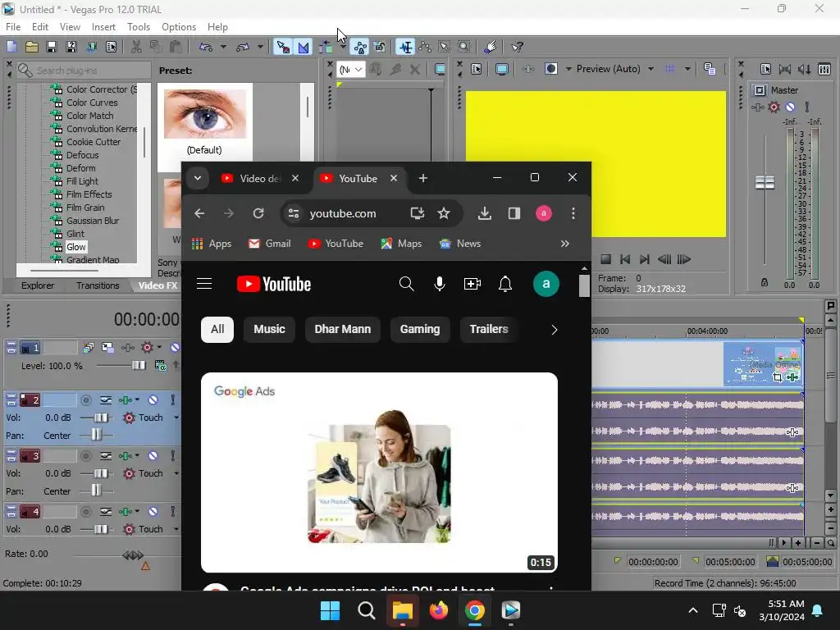Open Track Motion for video track 1
This screenshot has width=840, height=630.
tap(107, 348)
